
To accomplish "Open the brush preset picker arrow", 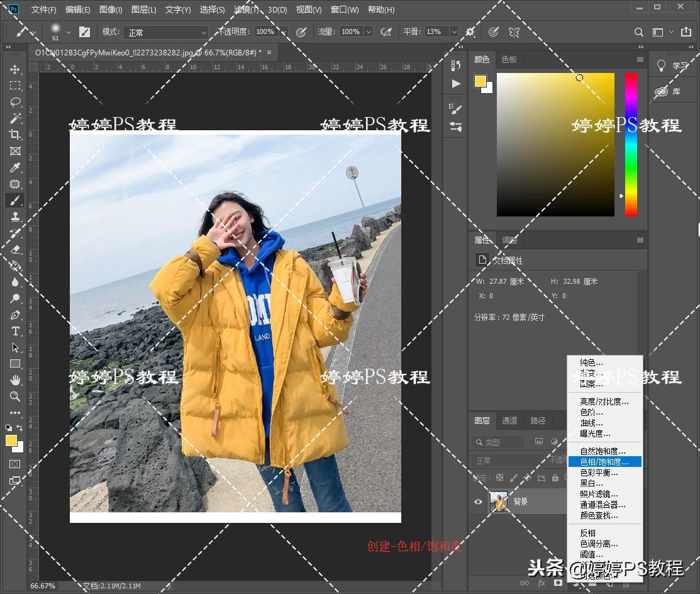I will (x=68, y=32).
